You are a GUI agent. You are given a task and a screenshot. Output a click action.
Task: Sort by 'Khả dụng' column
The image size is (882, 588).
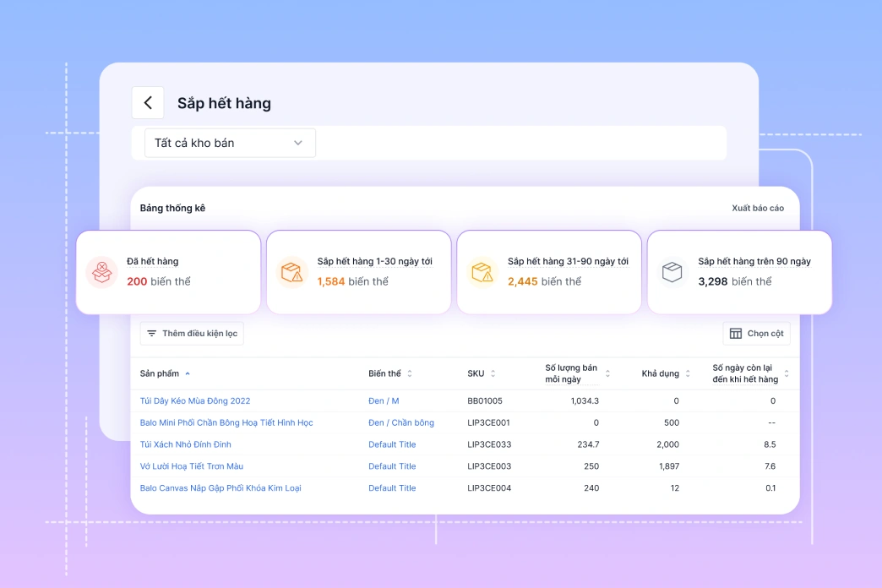click(x=688, y=373)
